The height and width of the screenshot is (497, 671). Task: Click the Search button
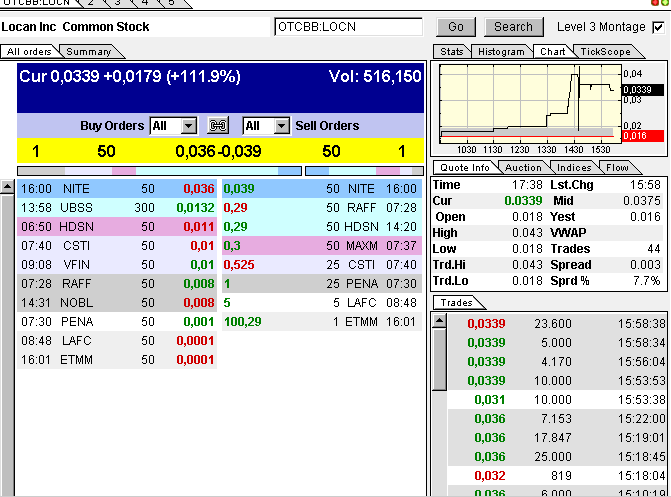pyautogui.click(x=513, y=27)
